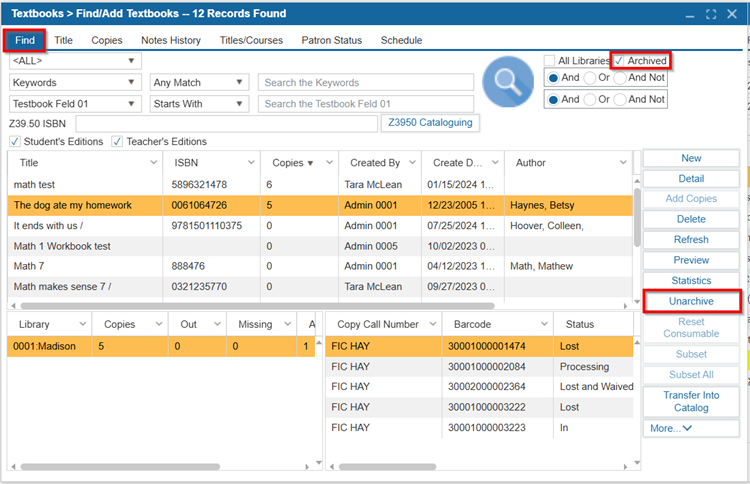This screenshot has height=484, width=750.
Task: Select 'Math 1 Workbook test' row
Action: pyautogui.click(x=320, y=246)
